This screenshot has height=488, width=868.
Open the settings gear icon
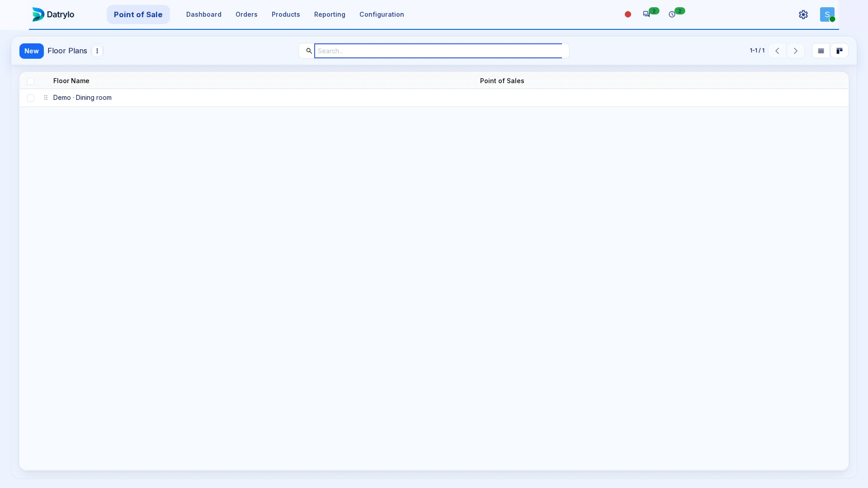pyautogui.click(x=803, y=14)
